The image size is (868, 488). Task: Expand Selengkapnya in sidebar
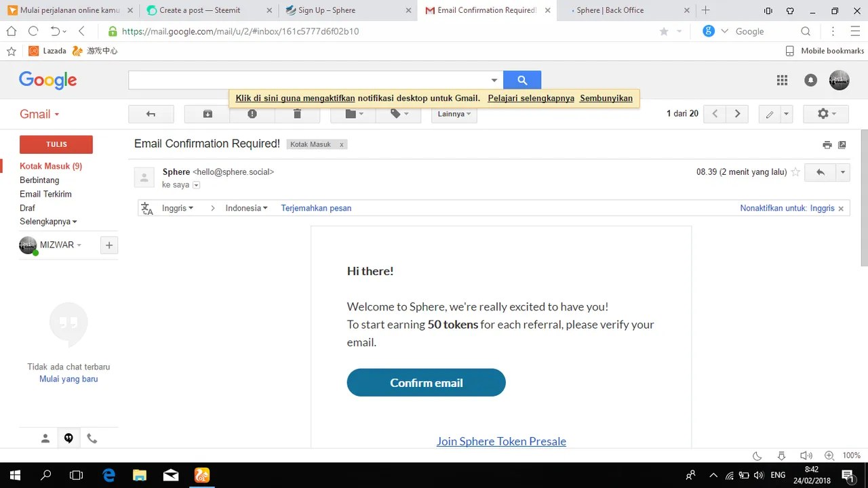tap(48, 222)
